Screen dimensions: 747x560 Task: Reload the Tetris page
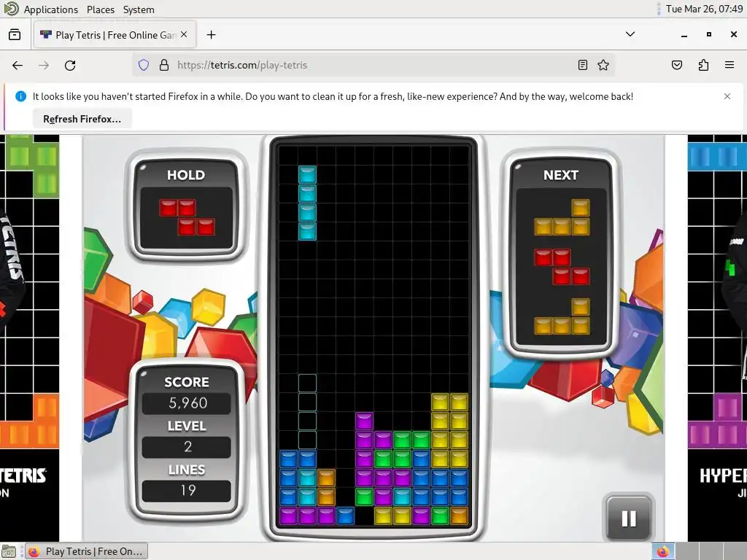[x=70, y=65]
